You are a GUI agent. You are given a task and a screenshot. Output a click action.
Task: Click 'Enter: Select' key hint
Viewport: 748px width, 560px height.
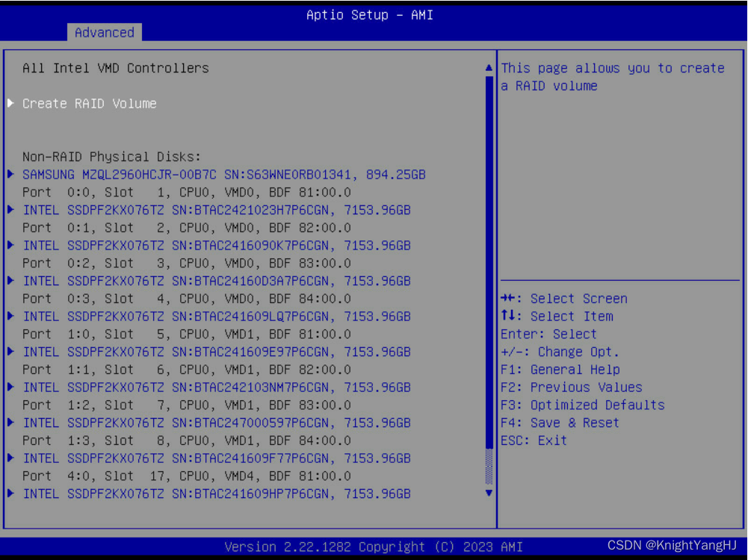coord(548,334)
